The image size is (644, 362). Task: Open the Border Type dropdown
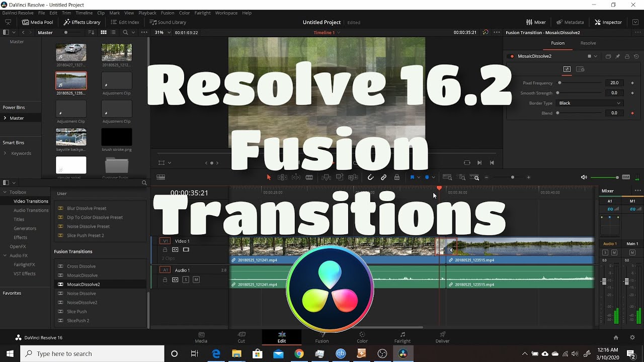[x=589, y=103]
